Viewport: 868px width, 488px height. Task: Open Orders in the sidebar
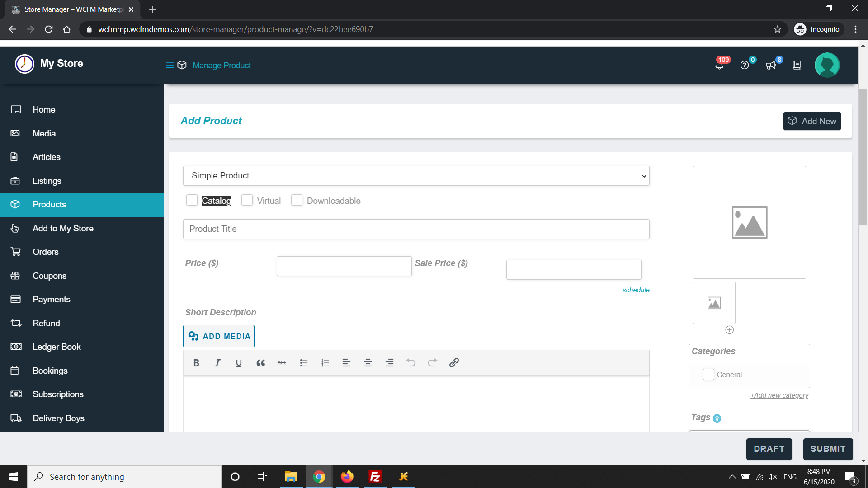tap(82, 252)
